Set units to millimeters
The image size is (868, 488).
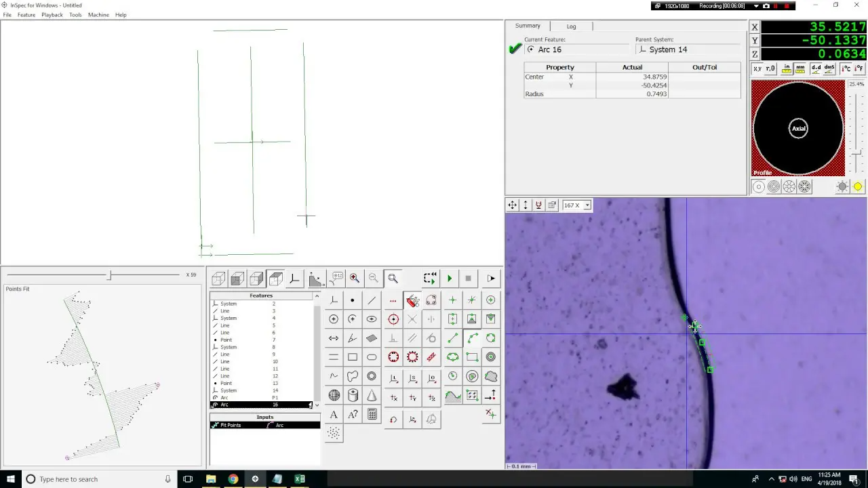(x=800, y=68)
